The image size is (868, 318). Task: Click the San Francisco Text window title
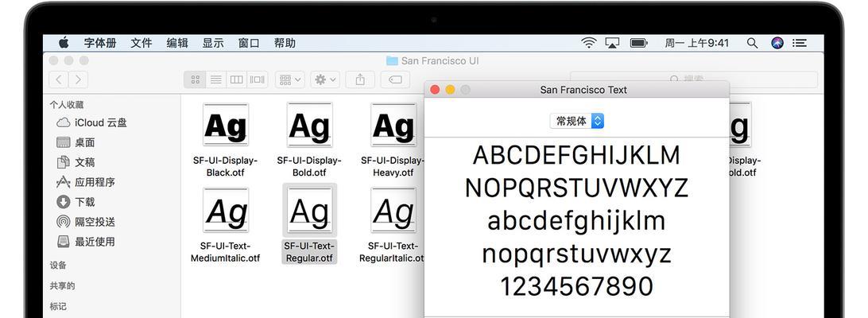(x=583, y=90)
